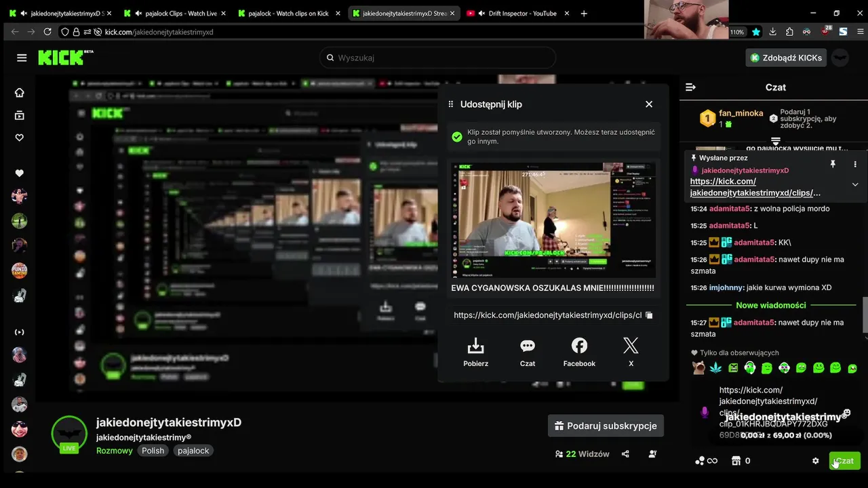The width and height of the screenshot is (868, 488).
Task: Open a new browser tab
Action: [584, 13]
